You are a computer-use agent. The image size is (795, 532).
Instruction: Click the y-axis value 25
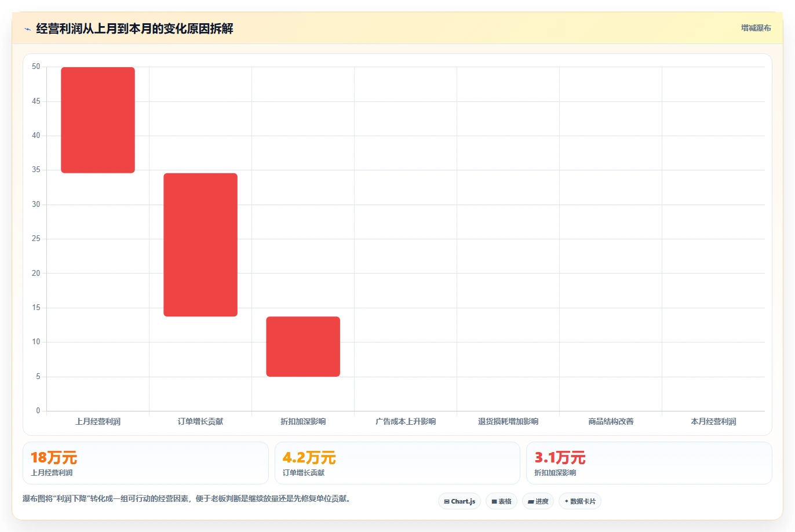pos(36,239)
